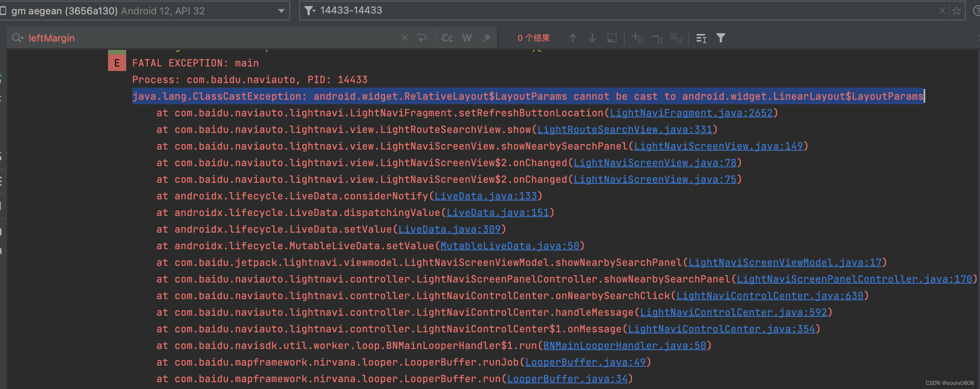Clear the leftMargin search text

pyautogui.click(x=405, y=38)
